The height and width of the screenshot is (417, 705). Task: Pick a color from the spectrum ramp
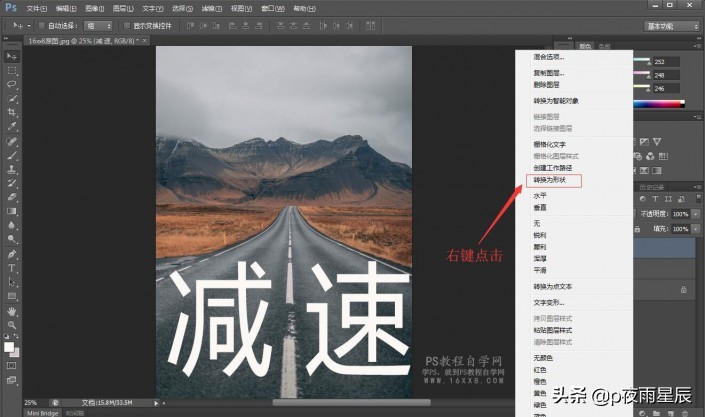(x=659, y=104)
